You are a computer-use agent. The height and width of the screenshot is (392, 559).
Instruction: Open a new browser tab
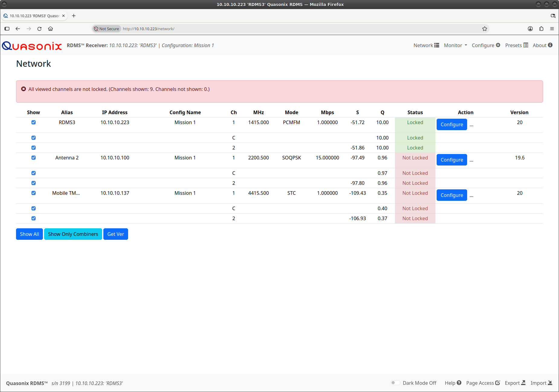point(74,16)
